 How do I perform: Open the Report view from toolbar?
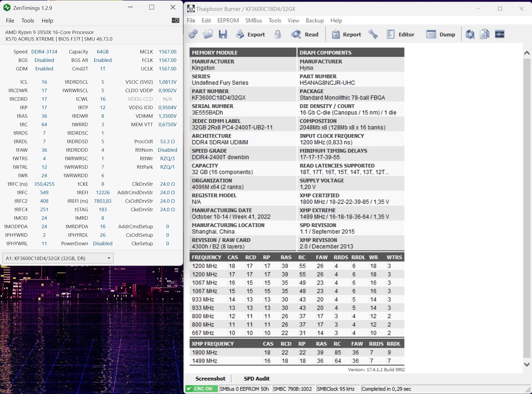[347, 34]
